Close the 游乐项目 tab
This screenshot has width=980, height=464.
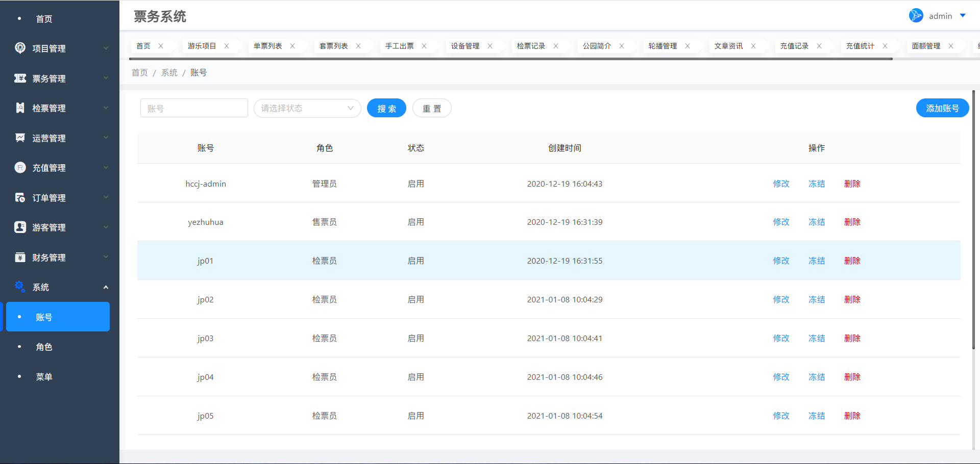click(227, 46)
